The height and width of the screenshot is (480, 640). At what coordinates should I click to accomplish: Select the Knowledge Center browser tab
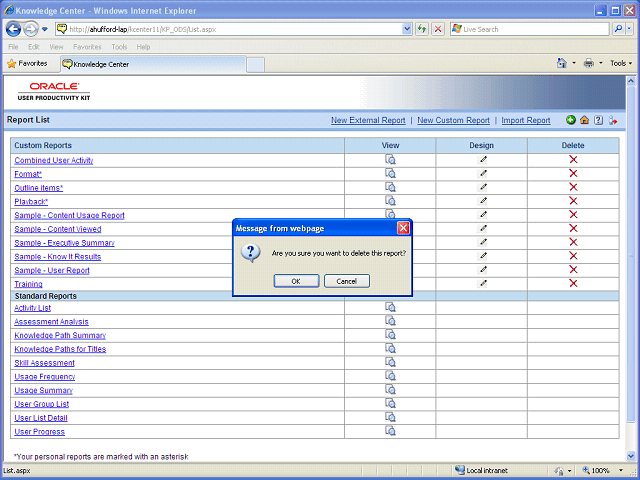coord(153,64)
